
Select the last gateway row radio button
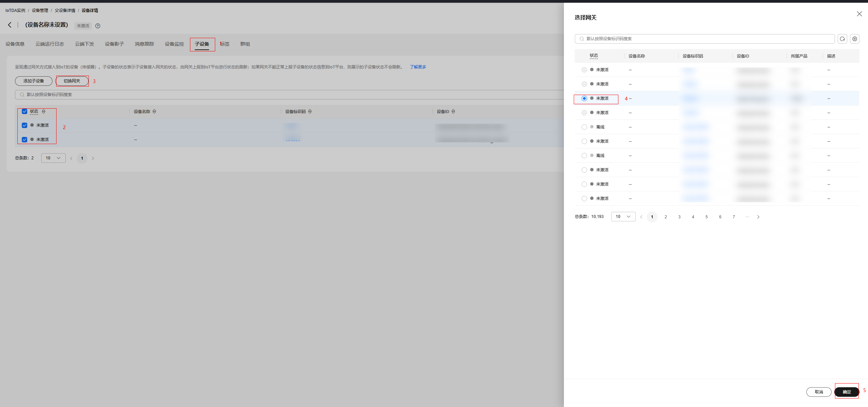pyautogui.click(x=584, y=199)
